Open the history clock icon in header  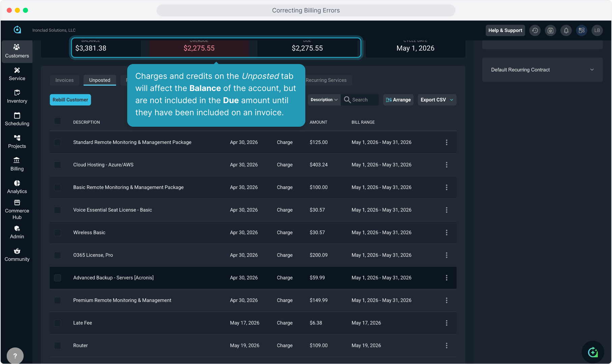(x=535, y=30)
